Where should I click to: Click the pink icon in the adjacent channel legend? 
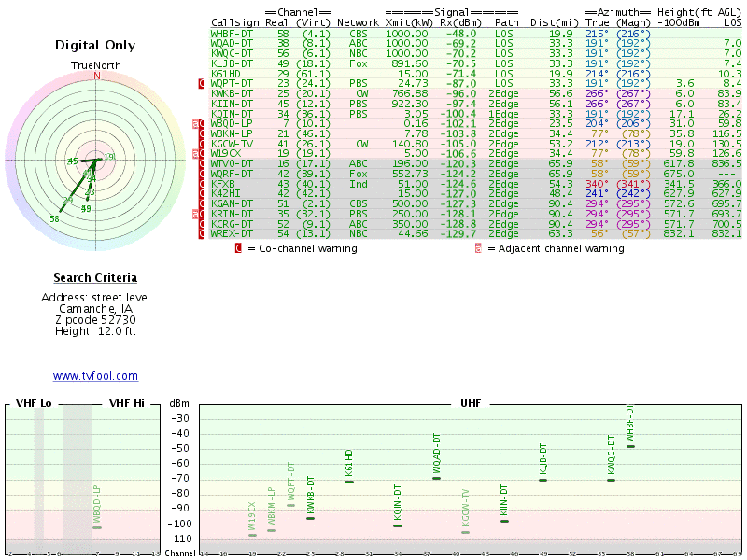click(478, 248)
